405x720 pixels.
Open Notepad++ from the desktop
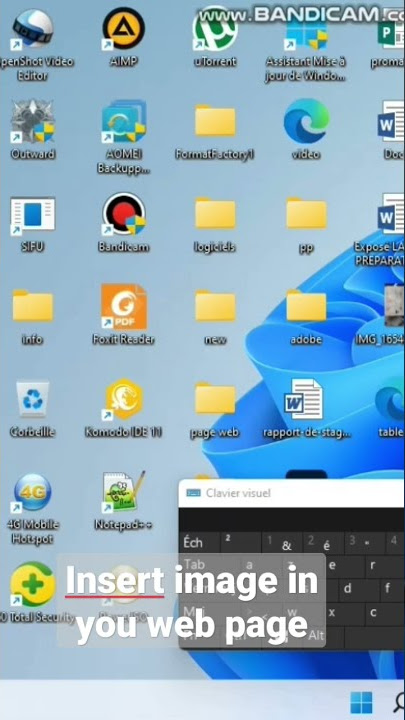[124, 491]
